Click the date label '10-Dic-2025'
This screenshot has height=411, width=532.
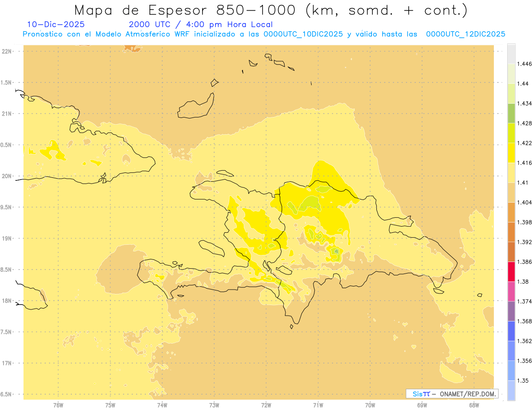(x=56, y=24)
